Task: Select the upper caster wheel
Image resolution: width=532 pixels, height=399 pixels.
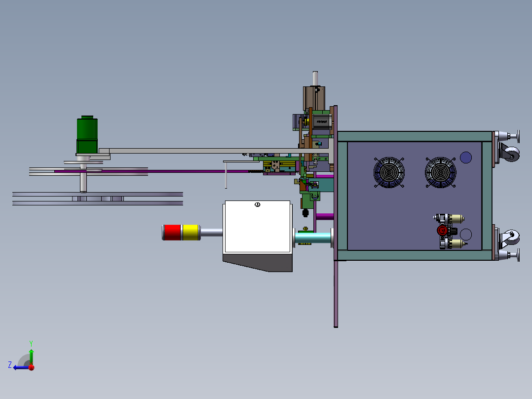Action: pos(511,154)
